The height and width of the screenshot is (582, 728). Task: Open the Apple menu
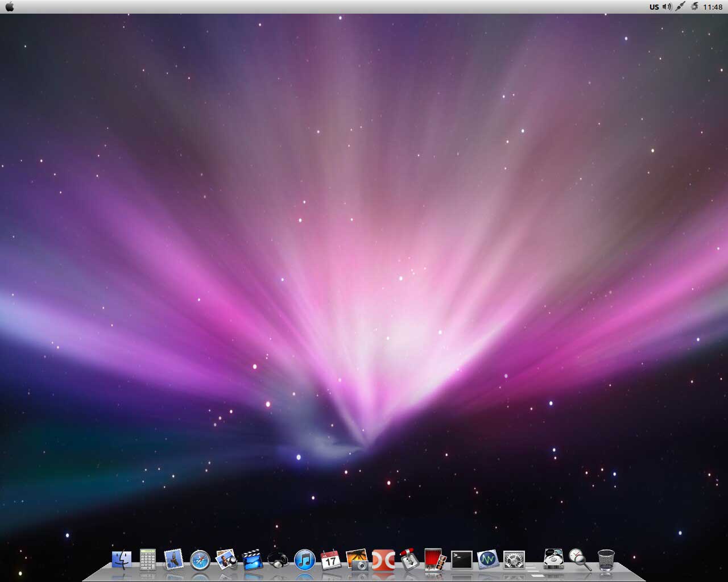click(9, 7)
